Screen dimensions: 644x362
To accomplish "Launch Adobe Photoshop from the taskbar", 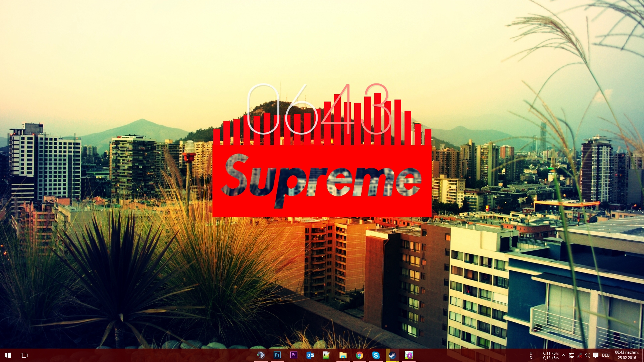I will (x=277, y=355).
